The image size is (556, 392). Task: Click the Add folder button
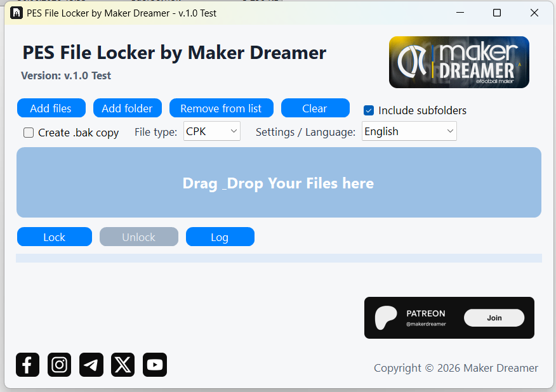[x=128, y=108]
